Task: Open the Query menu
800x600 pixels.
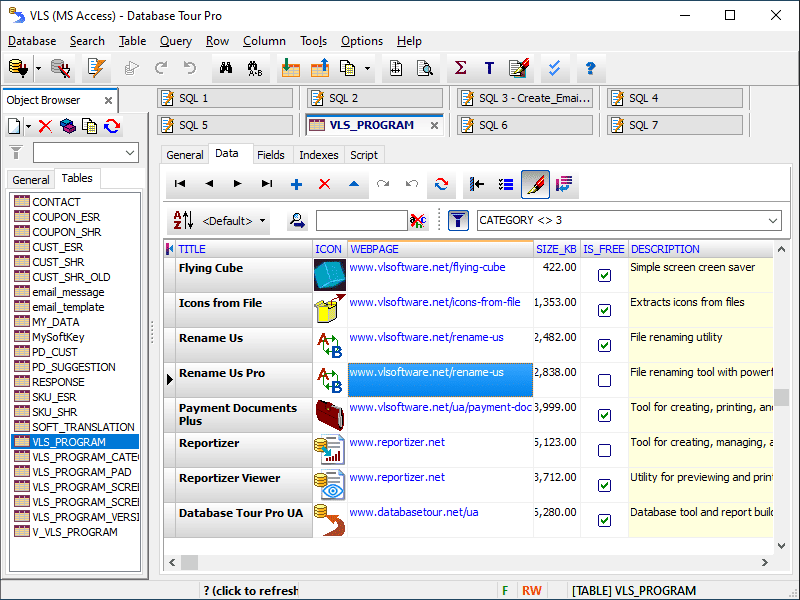Action: [x=176, y=41]
